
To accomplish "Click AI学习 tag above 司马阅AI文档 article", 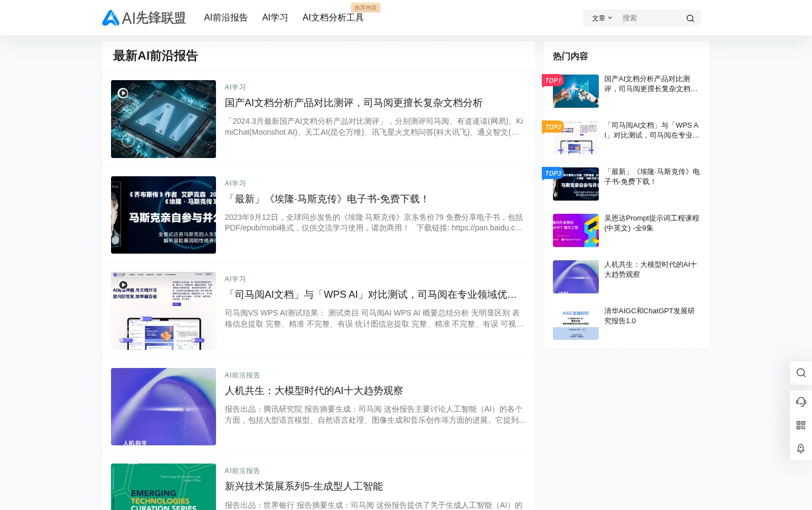I will pos(235,279).
